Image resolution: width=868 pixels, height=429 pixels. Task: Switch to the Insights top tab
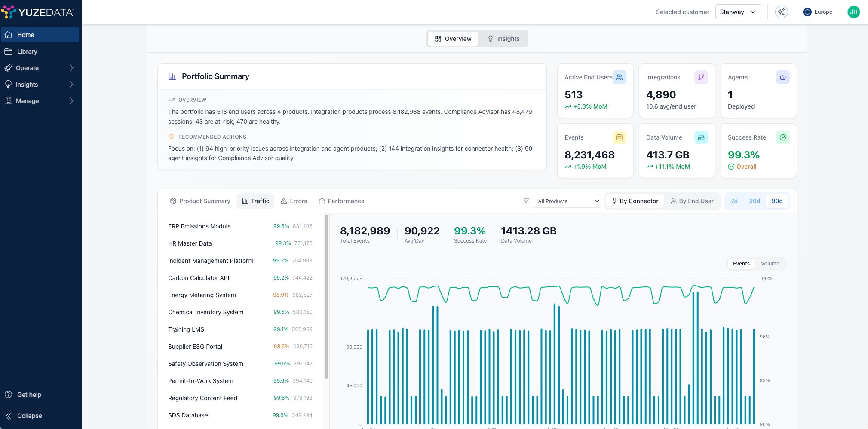click(503, 39)
